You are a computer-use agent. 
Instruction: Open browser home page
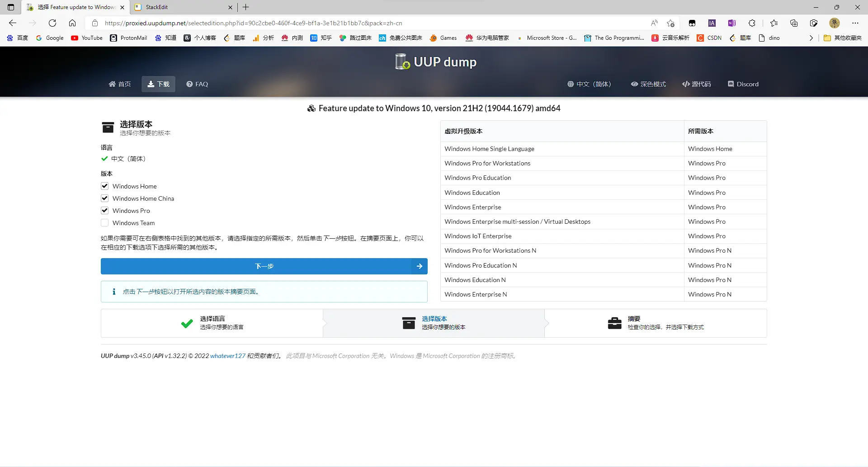pos(72,23)
